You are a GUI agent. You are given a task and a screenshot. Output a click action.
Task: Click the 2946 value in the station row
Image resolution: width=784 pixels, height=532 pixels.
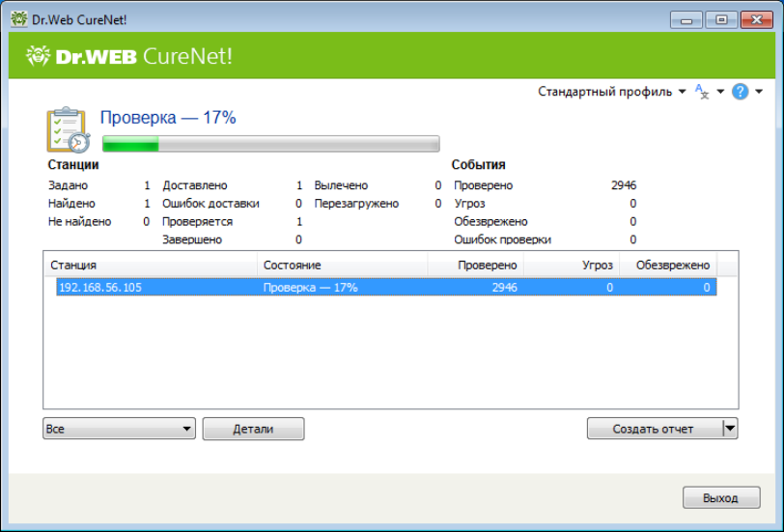[505, 288]
